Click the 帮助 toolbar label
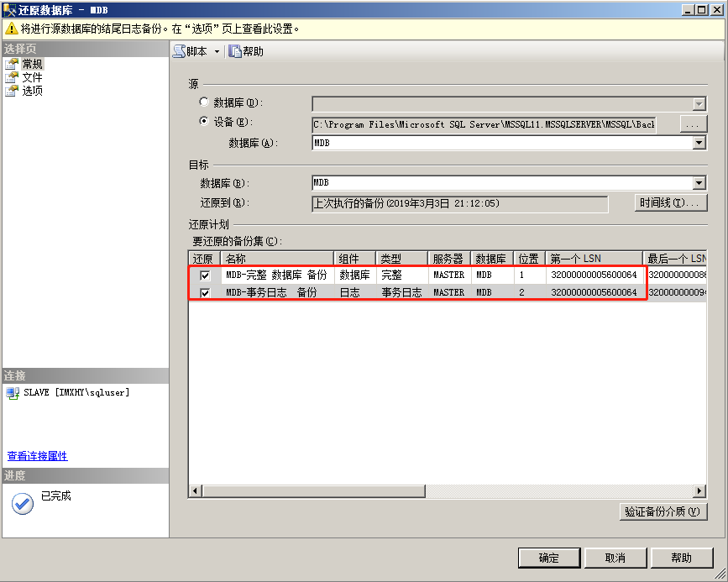728x582 pixels. pyautogui.click(x=253, y=51)
